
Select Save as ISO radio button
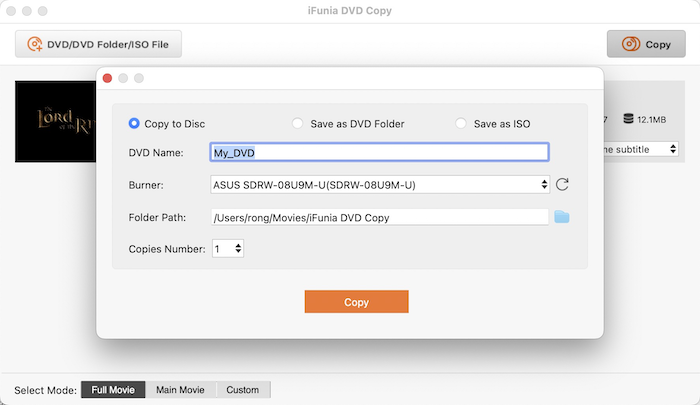(x=461, y=124)
